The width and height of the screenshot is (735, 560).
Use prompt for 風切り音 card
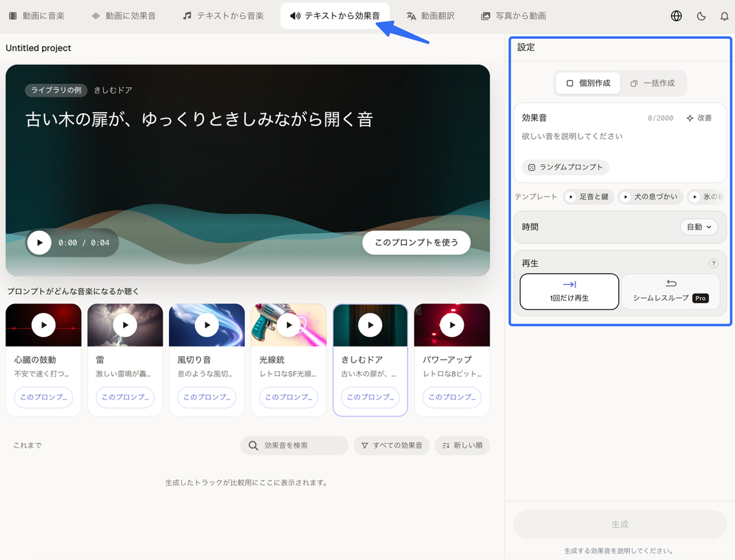coord(207,397)
